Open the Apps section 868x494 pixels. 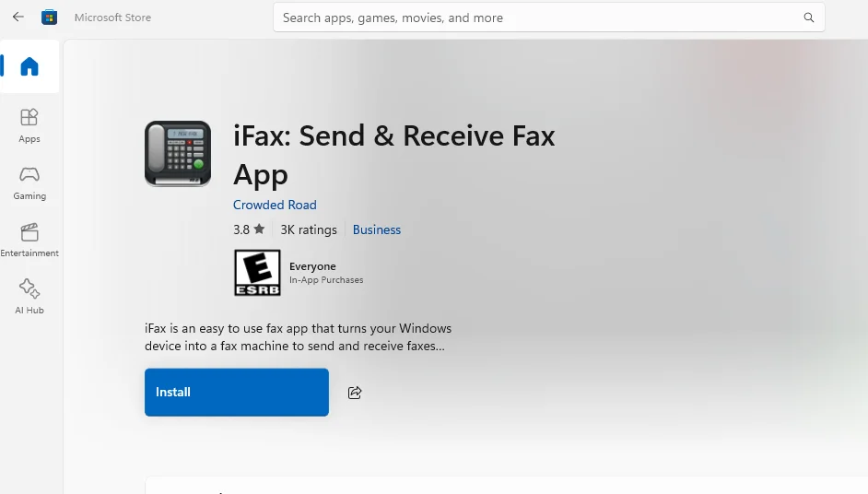point(29,125)
